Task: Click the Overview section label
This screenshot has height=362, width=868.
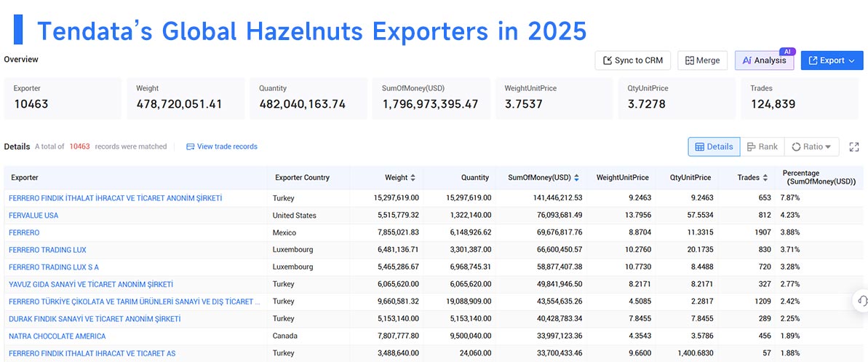Action: tap(21, 59)
